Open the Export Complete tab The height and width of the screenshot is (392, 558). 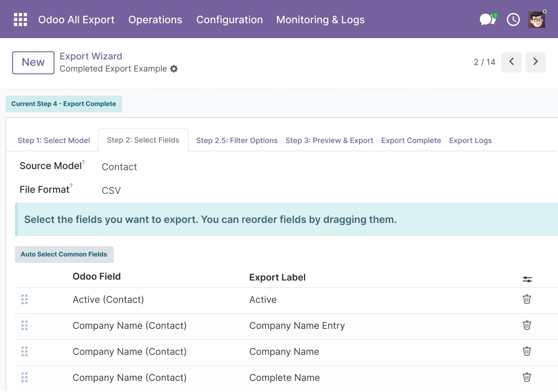(411, 140)
